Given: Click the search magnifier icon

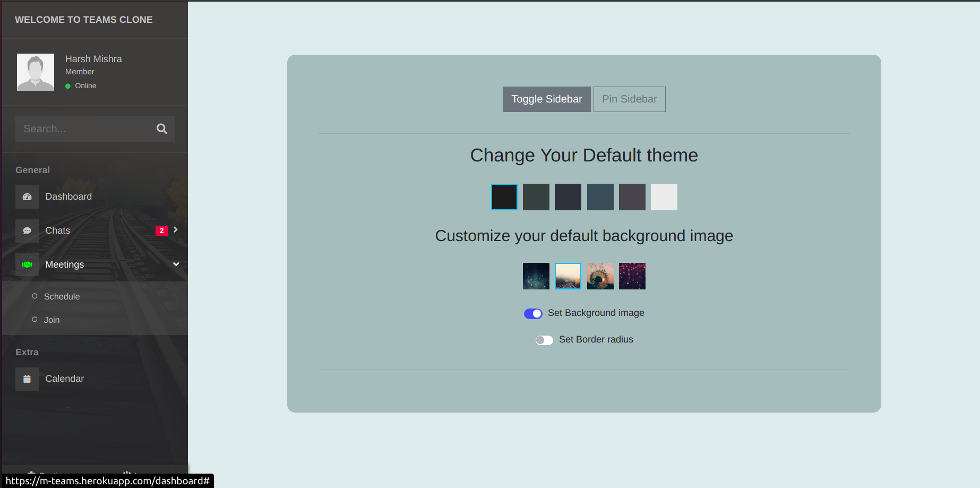Looking at the screenshot, I should pos(162,129).
